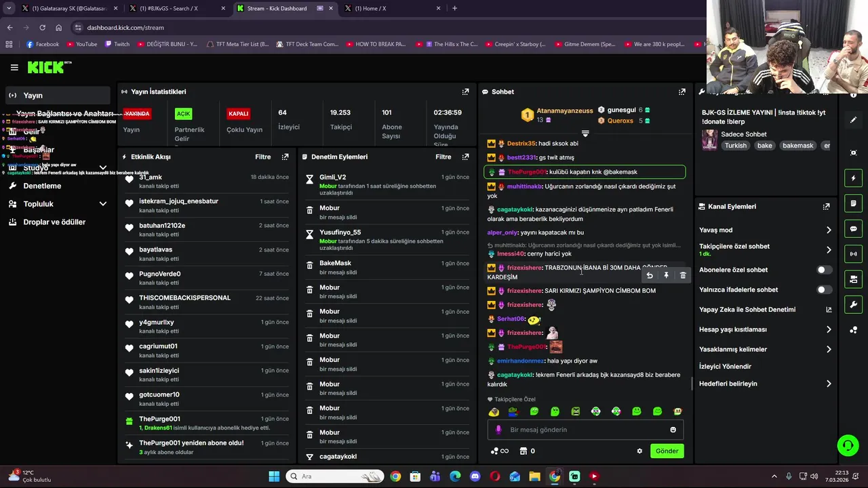Open File Explorer from the taskbar

pos(534,476)
